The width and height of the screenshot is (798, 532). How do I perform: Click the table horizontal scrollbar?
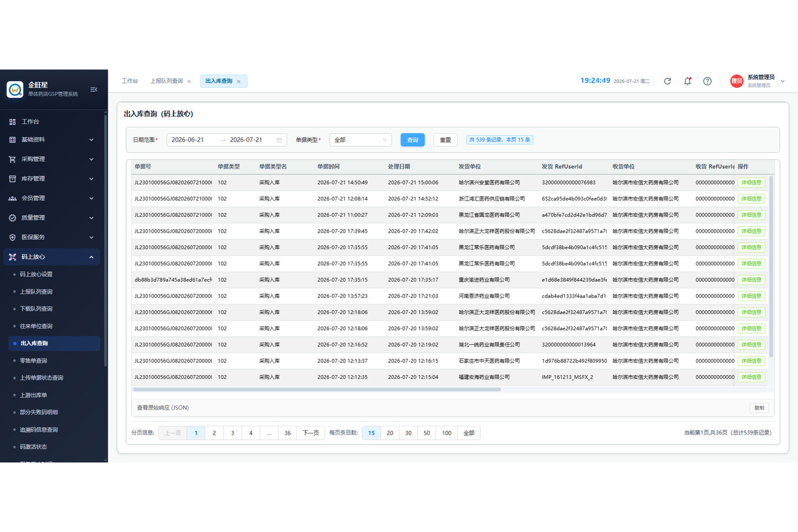coord(317,389)
